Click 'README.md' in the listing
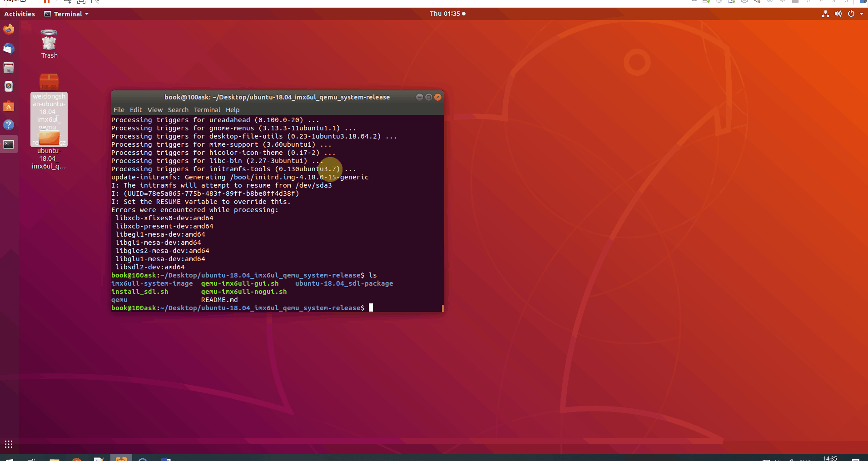Image resolution: width=868 pixels, height=461 pixels. tap(219, 300)
